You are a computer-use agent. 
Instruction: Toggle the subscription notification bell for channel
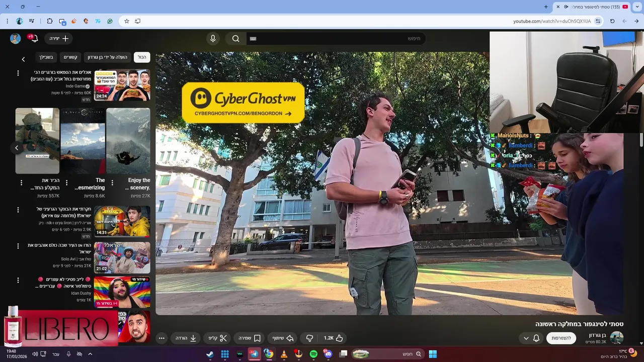[536, 338]
